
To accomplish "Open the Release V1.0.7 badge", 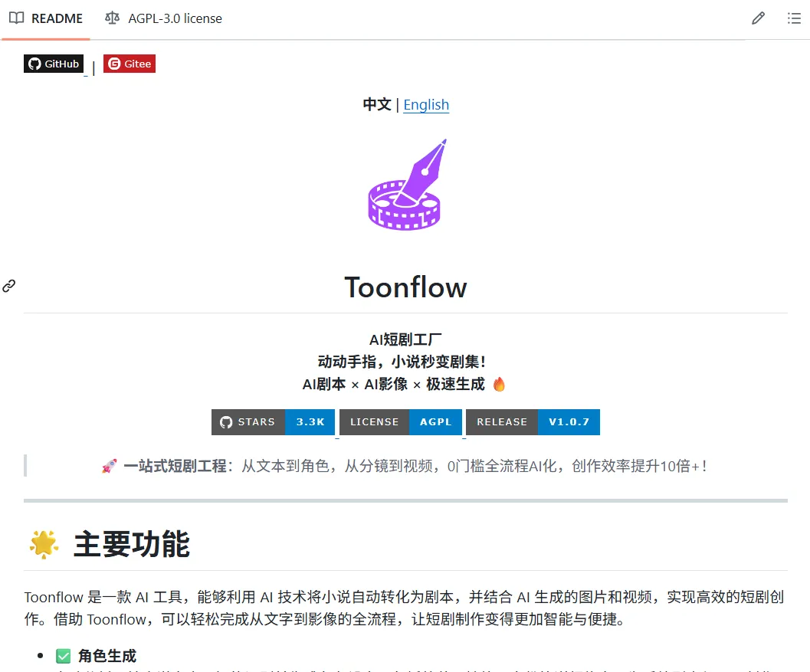I will click(x=533, y=422).
